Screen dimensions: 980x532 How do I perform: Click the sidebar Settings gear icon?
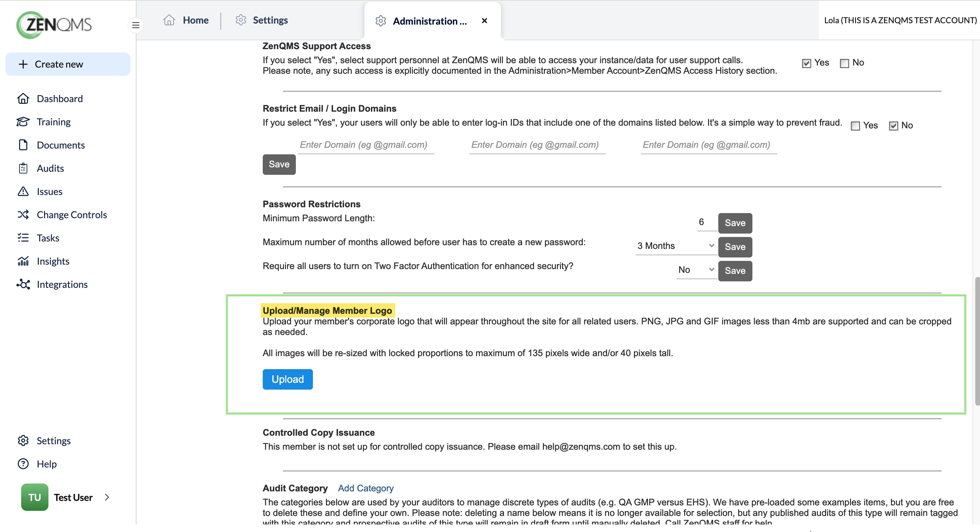(x=23, y=440)
